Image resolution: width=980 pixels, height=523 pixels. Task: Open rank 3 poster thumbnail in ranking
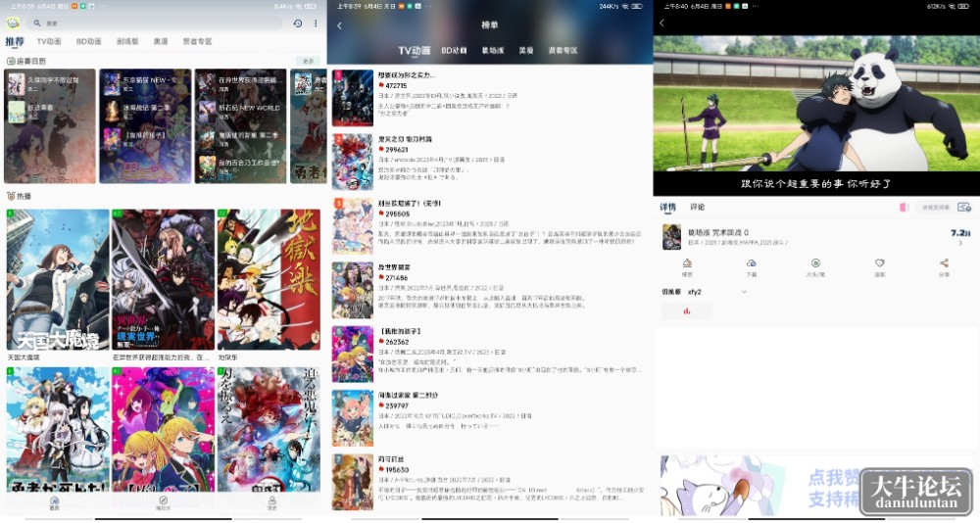[x=352, y=226]
